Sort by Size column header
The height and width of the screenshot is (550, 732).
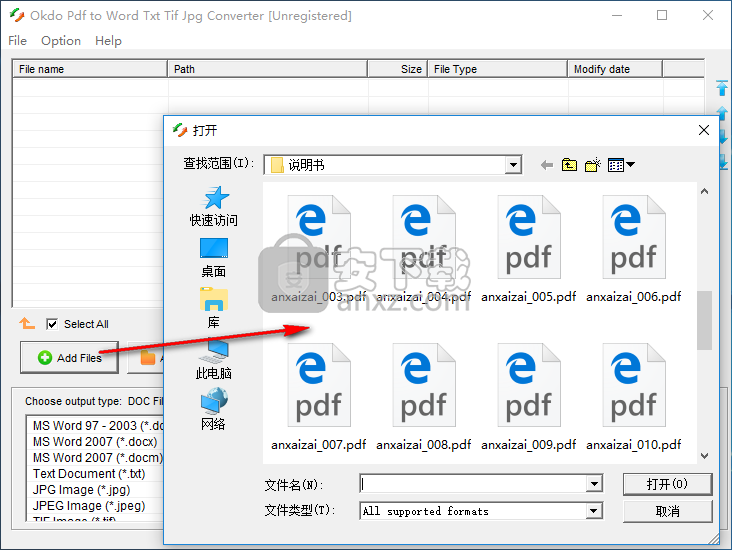pyautogui.click(x=398, y=69)
